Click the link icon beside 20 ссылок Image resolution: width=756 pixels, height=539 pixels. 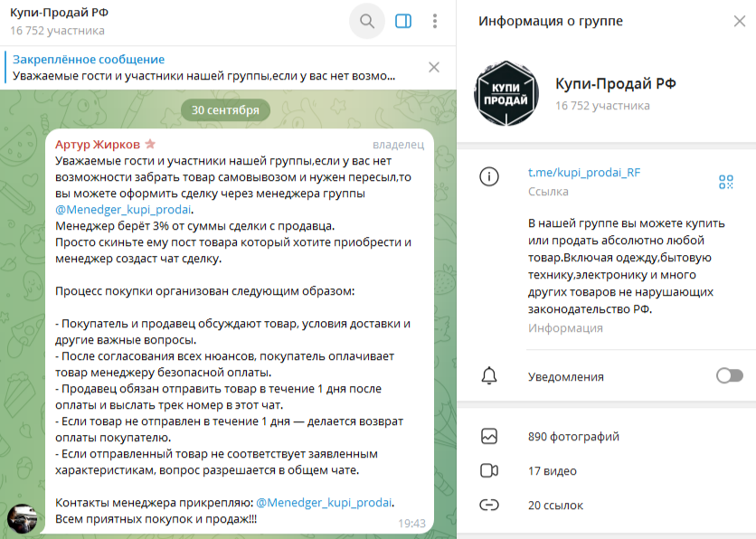pyautogui.click(x=489, y=505)
